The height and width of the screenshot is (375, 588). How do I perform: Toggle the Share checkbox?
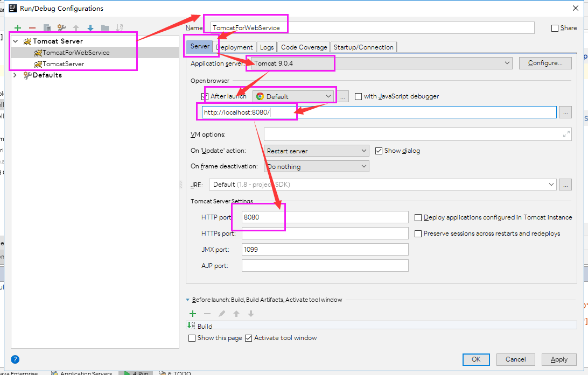coord(555,28)
